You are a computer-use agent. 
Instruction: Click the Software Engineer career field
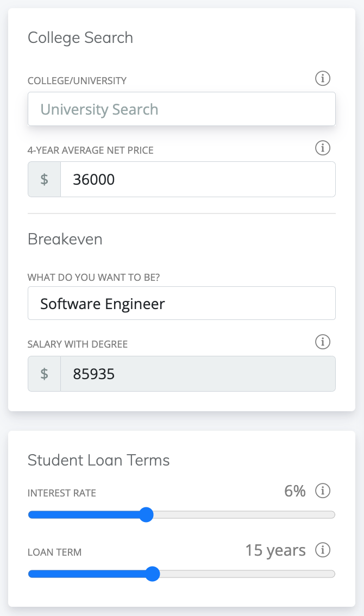[181, 303]
